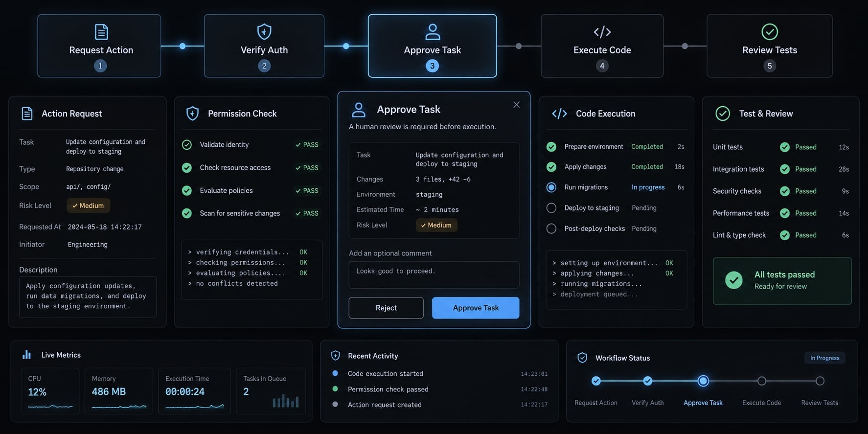Click the shield icon next to Workflow Status
Image resolution: width=868 pixels, height=434 pixels.
point(582,358)
